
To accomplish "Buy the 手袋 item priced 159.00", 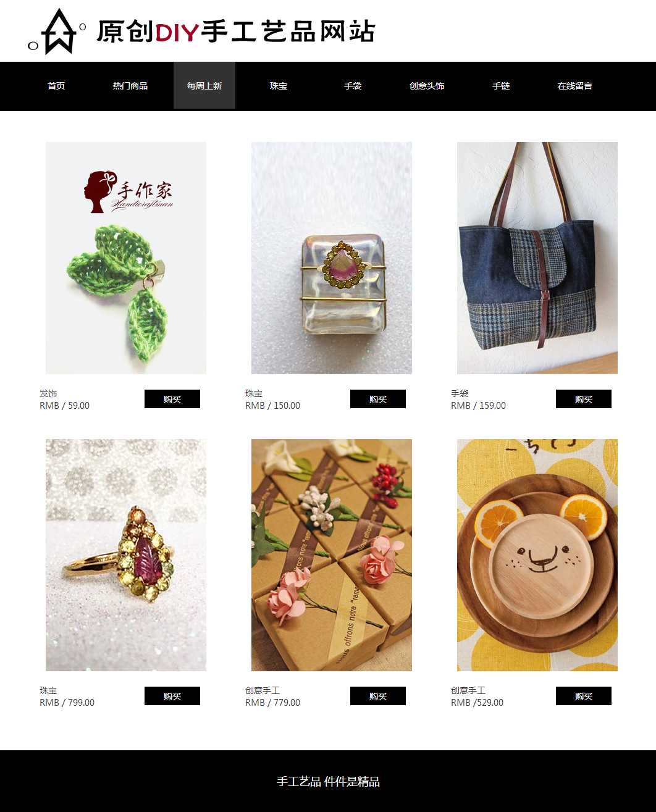I will pyautogui.click(x=584, y=399).
